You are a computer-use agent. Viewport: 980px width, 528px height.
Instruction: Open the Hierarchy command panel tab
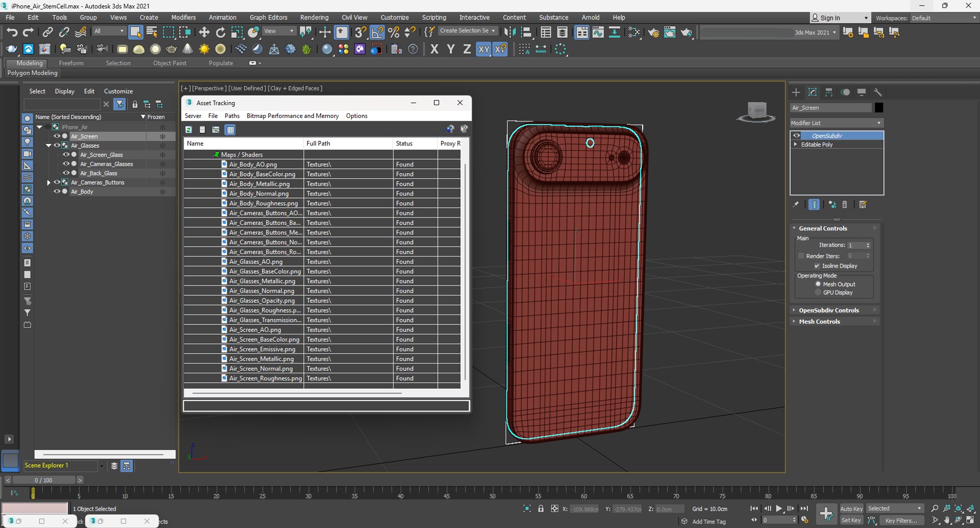pos(829,92)
